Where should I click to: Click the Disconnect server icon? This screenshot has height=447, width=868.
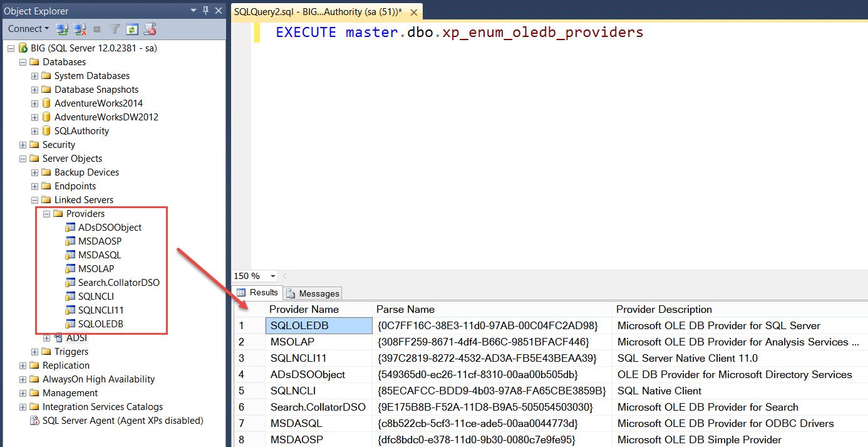(80, 29)
